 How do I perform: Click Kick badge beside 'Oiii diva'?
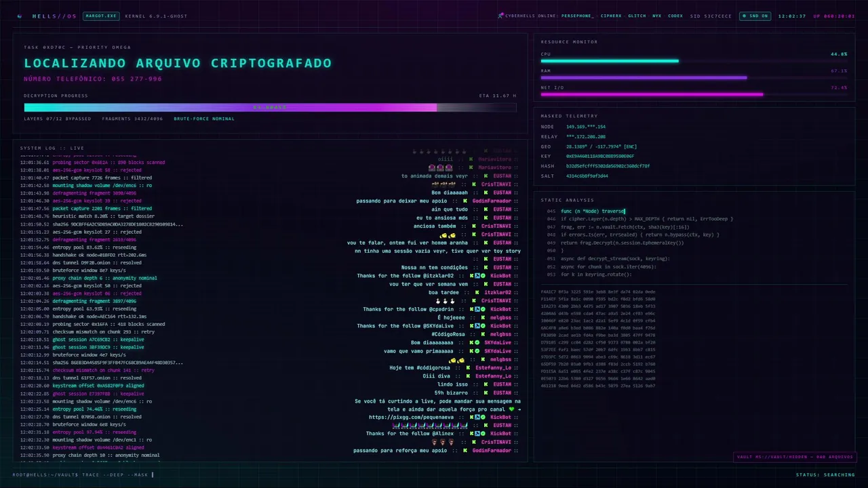click(x=468, y=375)
